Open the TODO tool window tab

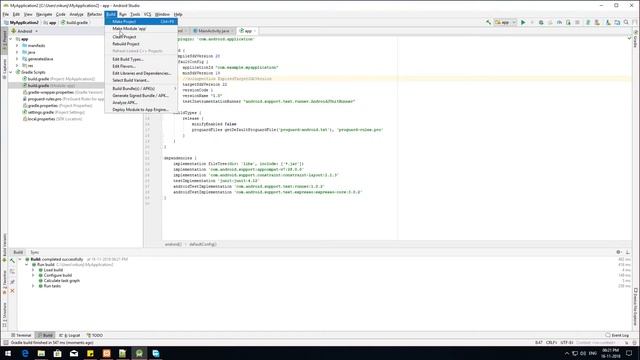coord(95,335)
